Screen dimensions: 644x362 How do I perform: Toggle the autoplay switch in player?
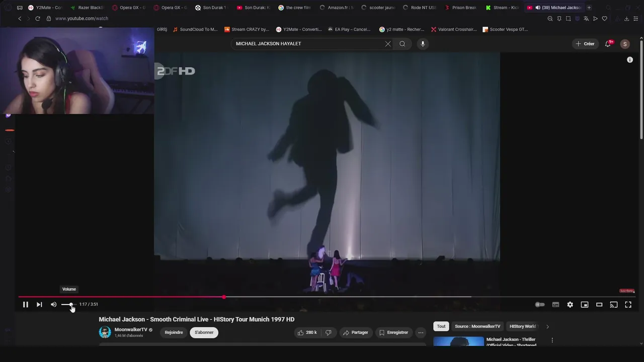coord(540,304)
